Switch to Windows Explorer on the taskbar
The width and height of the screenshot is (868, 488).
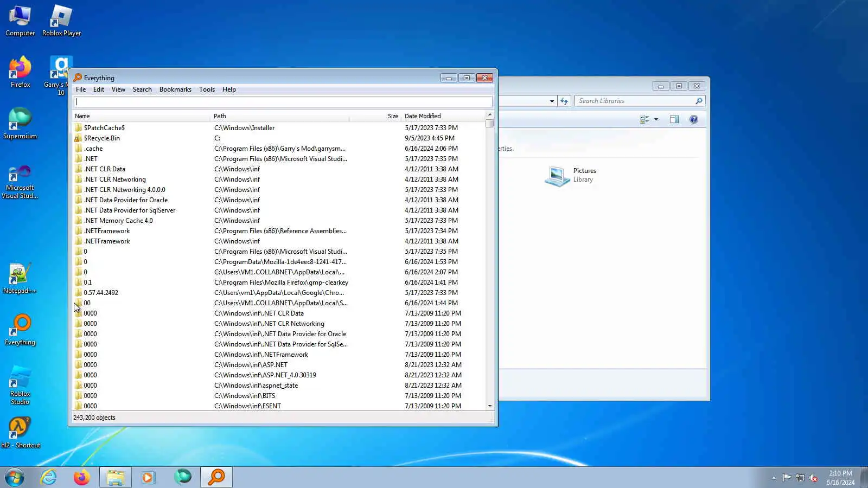[x=115, y=477]
